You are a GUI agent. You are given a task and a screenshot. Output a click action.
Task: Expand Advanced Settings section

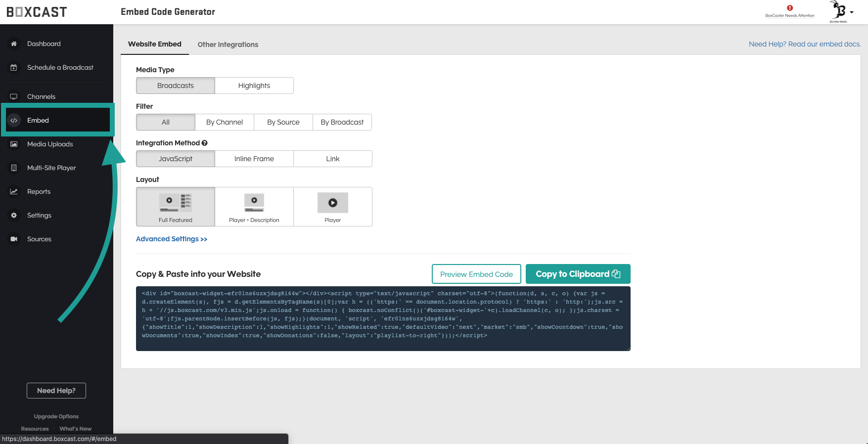point(172,239)
